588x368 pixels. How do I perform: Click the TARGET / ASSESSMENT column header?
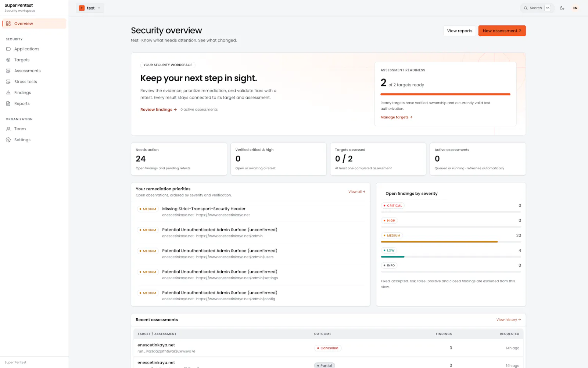click(157, 334)
